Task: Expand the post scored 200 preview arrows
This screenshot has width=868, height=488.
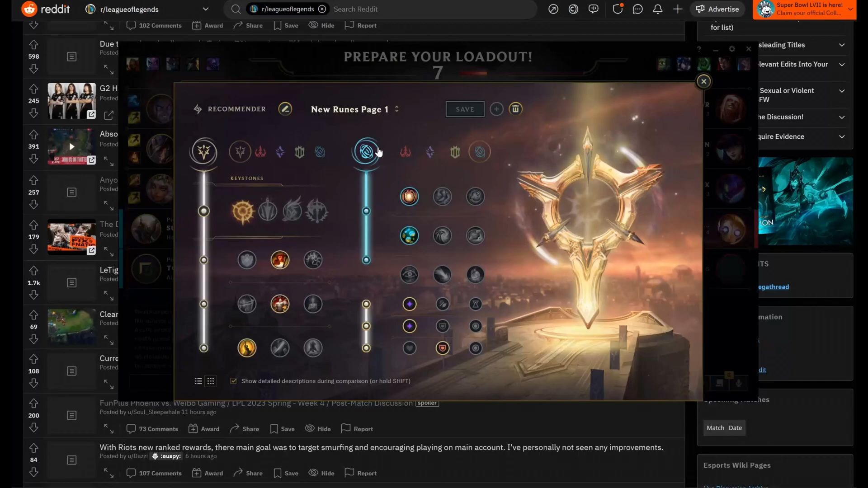Action: pos(108,428)
